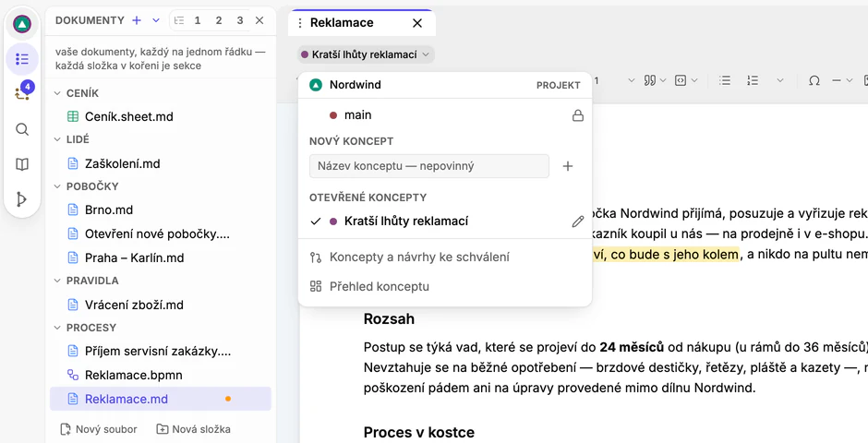The width and height of the screenshot is (868, 443).
Task: Open Praha – Karlín.md document
Action: [161, 257]
